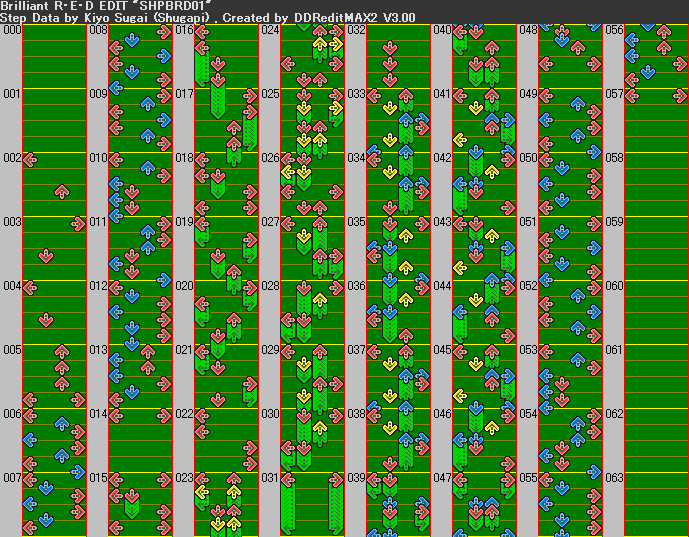Viewport: 689px width, 537px height.
Task: Click the left arrow in measure 057
Action: point(632,96)
